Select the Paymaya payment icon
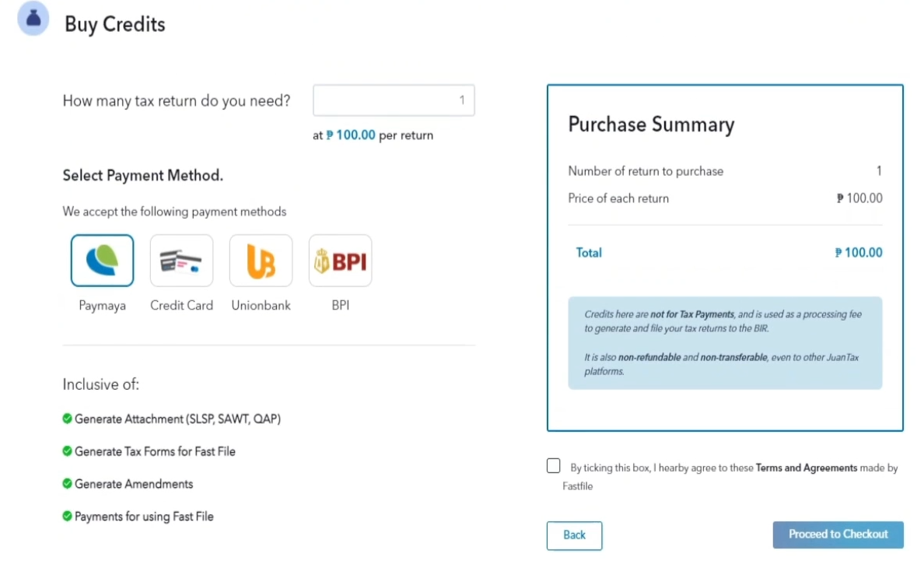The width and height of the screenshot is (924, 561). [102, 261]
